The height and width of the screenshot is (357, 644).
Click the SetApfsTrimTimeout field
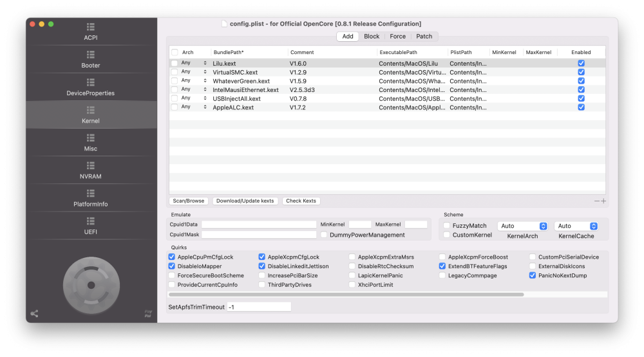259,307
